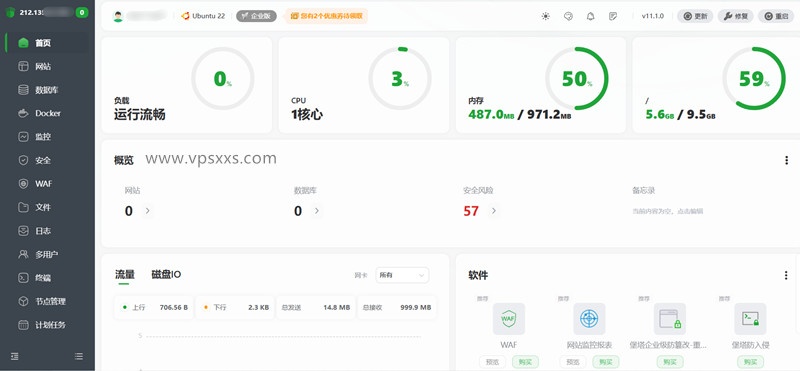Open the 网卡 所有 dropdown

[x=402, y=275]
